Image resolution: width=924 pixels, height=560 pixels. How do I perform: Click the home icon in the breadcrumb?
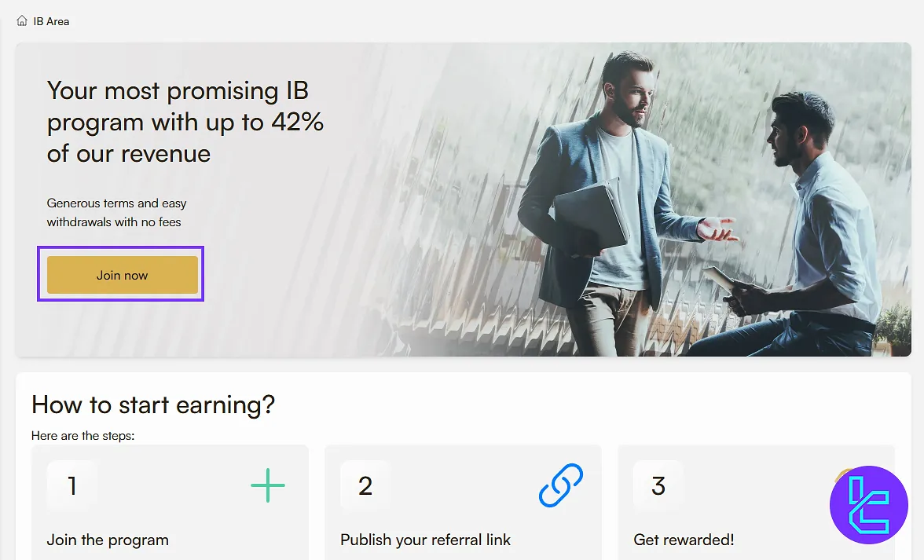point(22,21)
